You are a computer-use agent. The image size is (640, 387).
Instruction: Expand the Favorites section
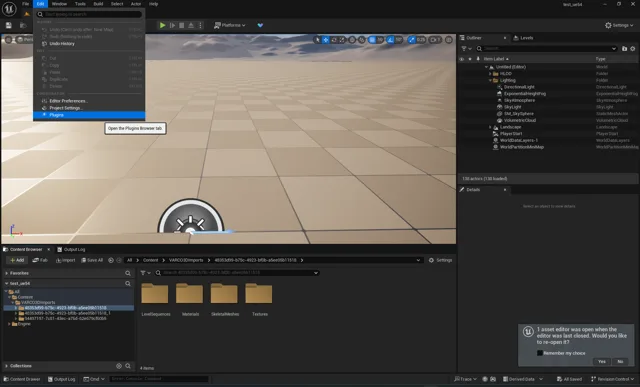point(7,273)
